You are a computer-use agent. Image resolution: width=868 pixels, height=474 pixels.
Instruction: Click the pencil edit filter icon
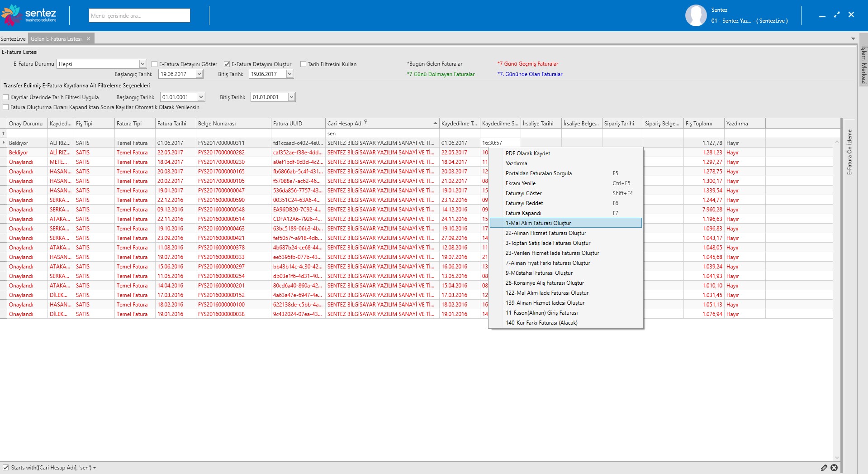tap(824, 468)
